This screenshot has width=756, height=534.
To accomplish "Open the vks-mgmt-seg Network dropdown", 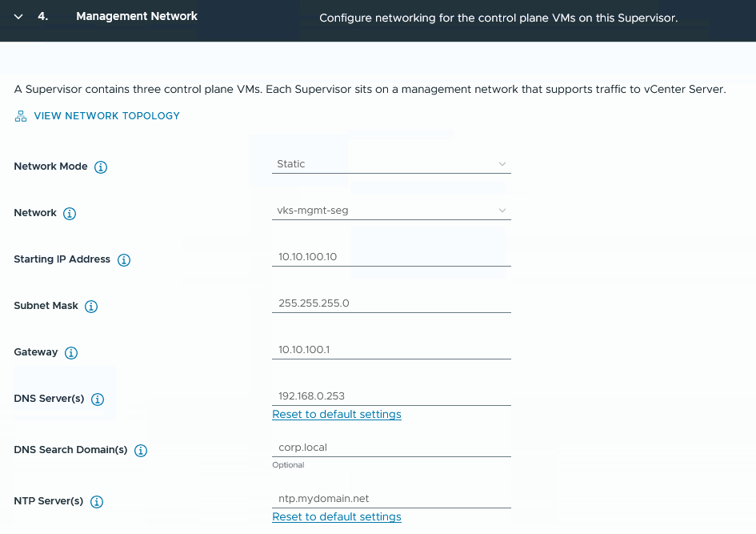I will [391, 211].
